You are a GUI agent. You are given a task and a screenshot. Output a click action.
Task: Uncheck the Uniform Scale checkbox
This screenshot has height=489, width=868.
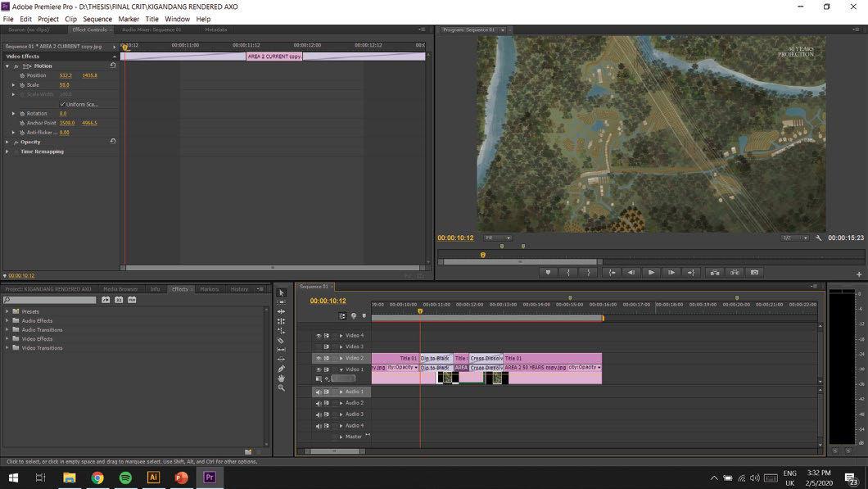point(63,104)
